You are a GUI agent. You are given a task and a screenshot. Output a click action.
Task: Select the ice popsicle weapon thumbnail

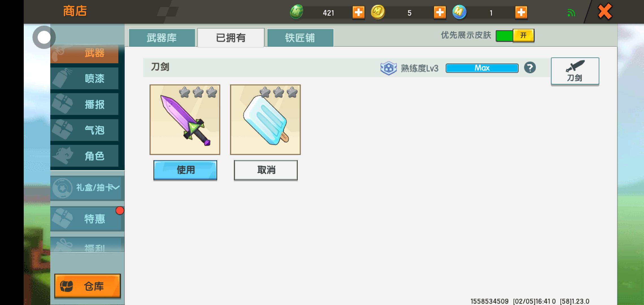(x=265, y=119)
